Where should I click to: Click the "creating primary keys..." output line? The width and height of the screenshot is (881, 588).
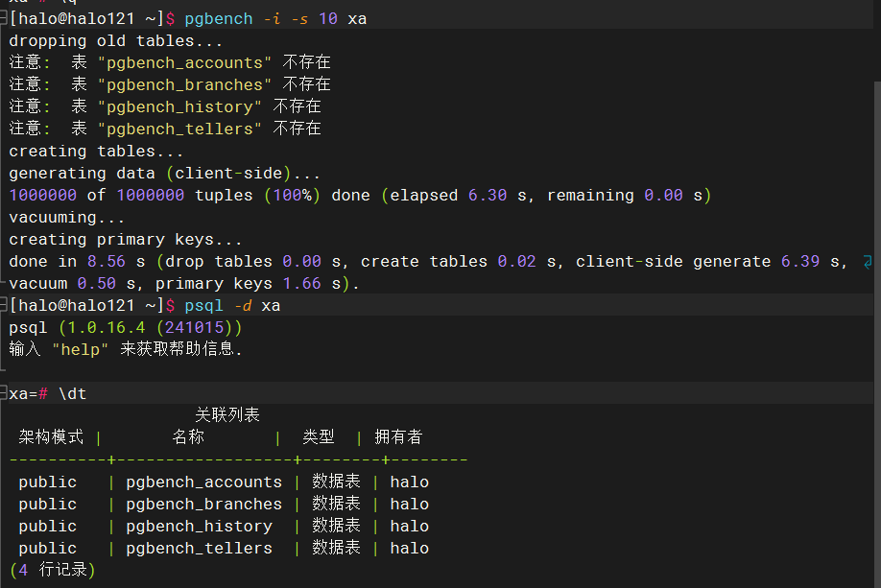pyautogui.click(x=125, y=240)
